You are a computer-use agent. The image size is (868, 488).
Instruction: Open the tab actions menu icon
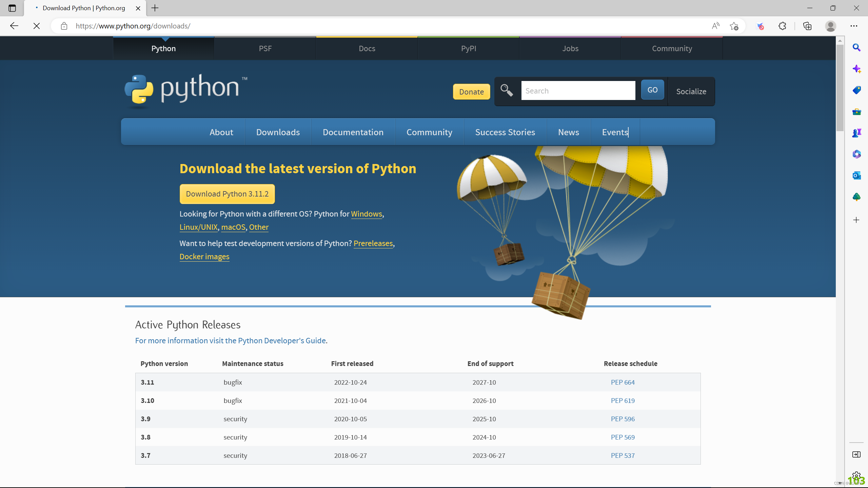(x=12, y=8)
